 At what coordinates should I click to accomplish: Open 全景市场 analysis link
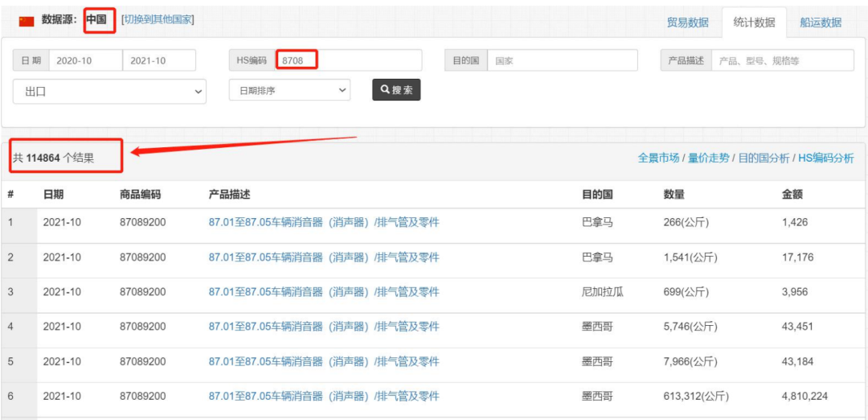tap(658, 159)
